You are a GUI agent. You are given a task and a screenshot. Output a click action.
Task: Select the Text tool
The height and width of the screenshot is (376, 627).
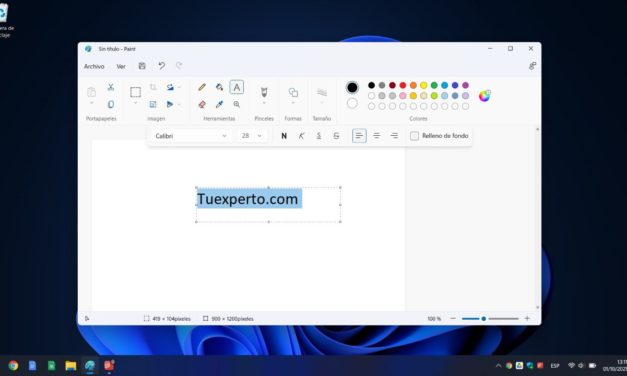[237, 87]
